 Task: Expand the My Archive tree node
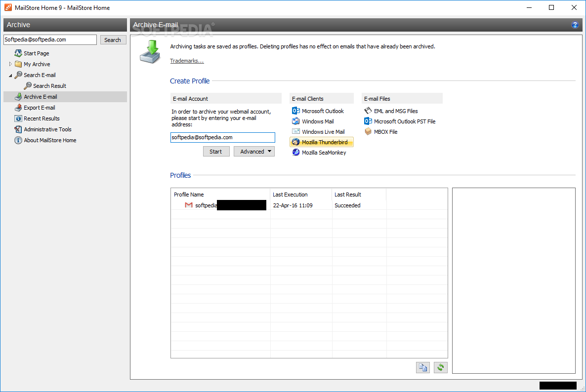pos(10,64)
